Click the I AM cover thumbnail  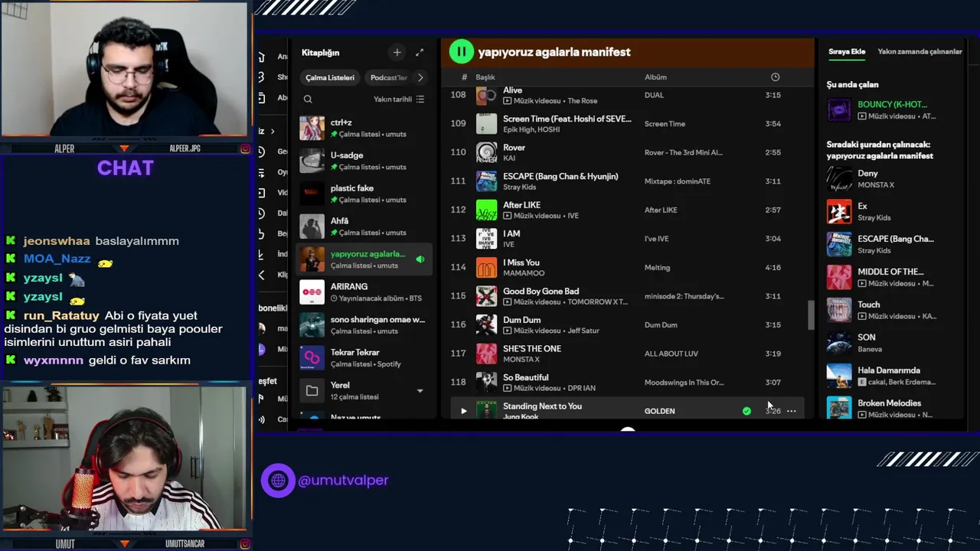pos(486,239)
